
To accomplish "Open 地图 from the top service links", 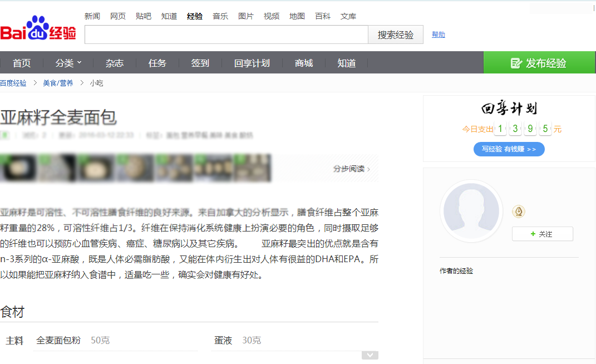I will (x=297, y=16).
